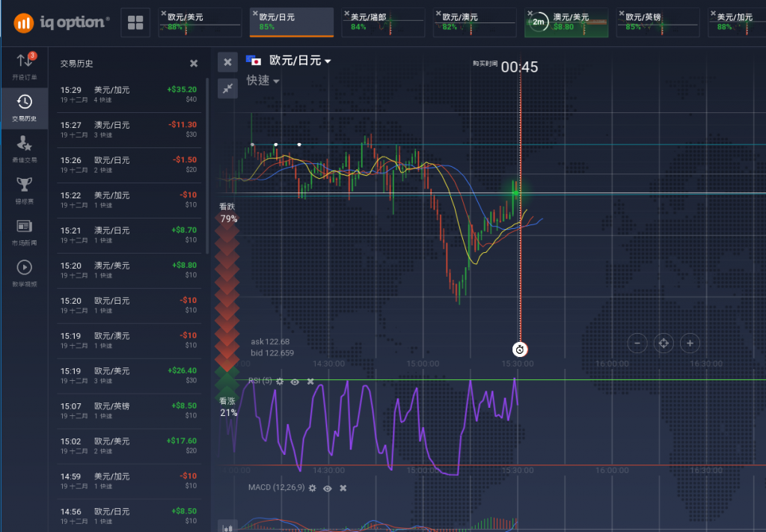Zoom out chart with minus button
The width and height of the screenshot is (766, 532).
(637, 343)
